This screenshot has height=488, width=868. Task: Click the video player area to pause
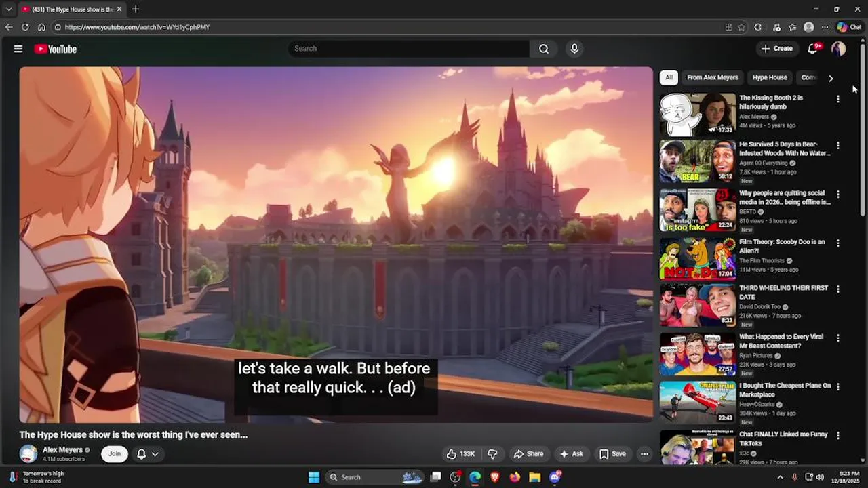pos(336,244)
